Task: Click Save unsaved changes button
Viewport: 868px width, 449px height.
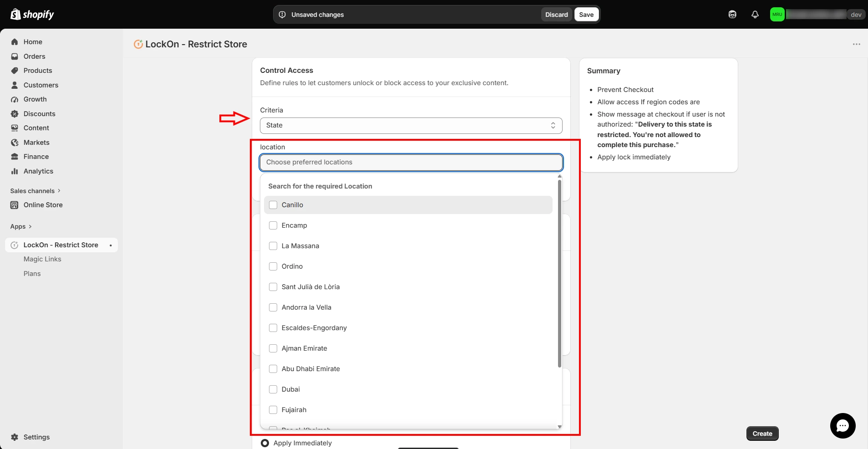Action: point(586,15)
